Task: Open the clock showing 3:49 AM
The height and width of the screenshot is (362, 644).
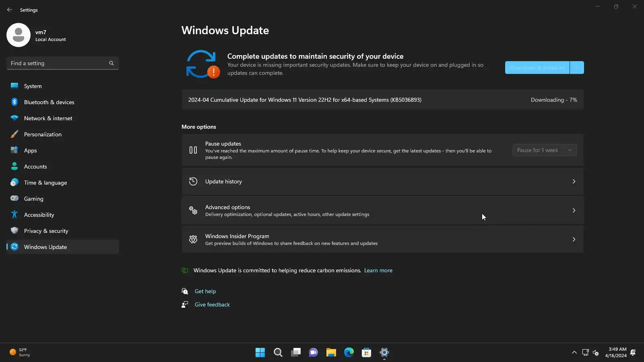Action: point(616,352)
